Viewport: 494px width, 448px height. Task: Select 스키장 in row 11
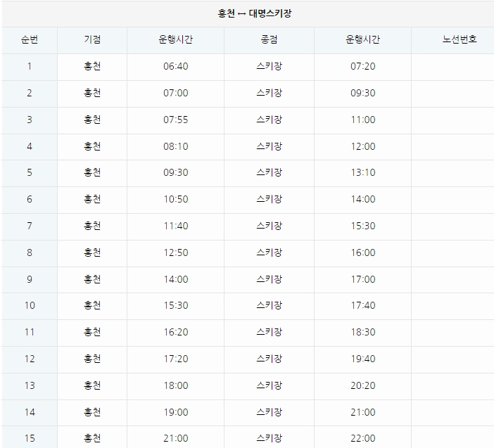(269, 332)
